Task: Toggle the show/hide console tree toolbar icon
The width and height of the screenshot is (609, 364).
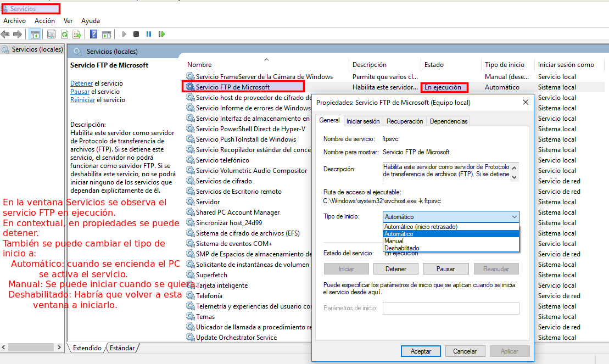Action: [35, 34]
